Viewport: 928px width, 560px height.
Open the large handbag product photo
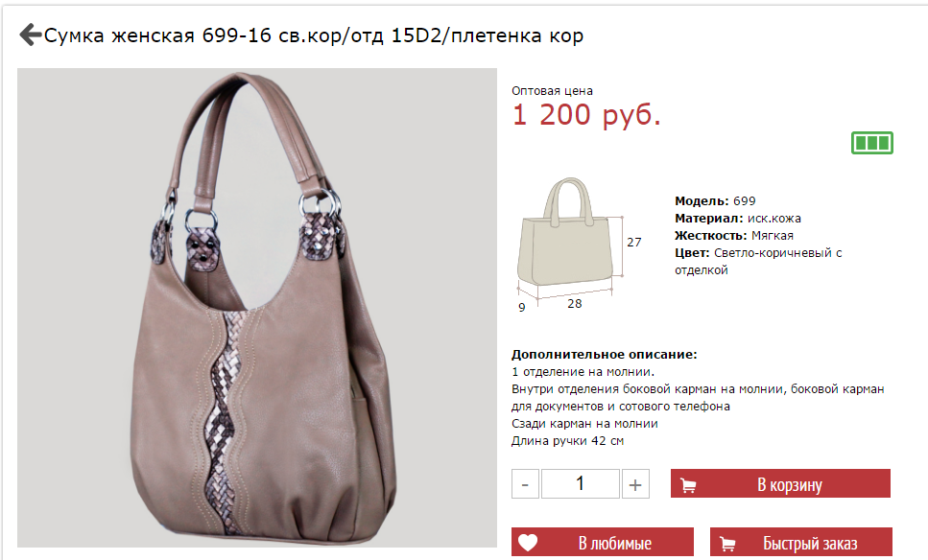click(x=257, y=308)
